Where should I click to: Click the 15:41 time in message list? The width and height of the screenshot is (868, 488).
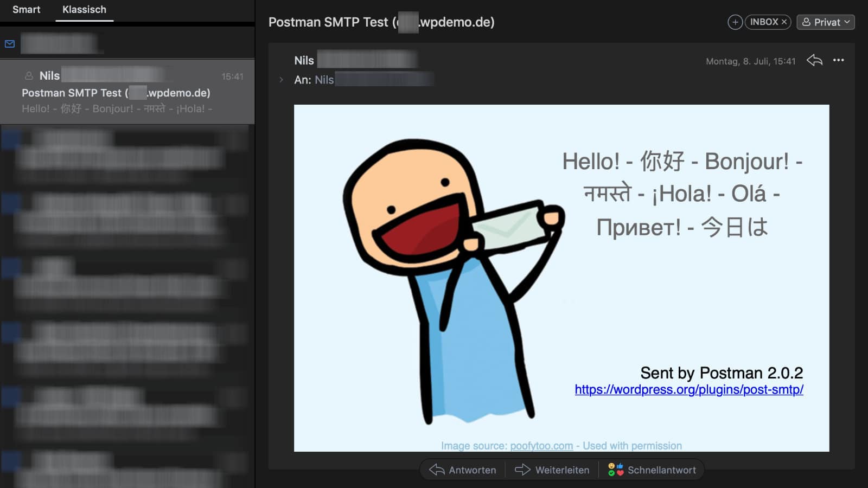[x=232, y=76]
